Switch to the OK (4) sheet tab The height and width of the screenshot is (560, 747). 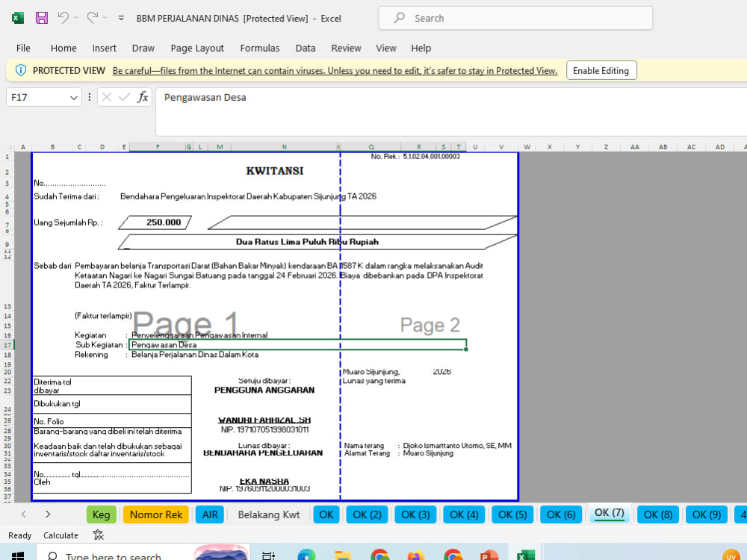(464, 514)
